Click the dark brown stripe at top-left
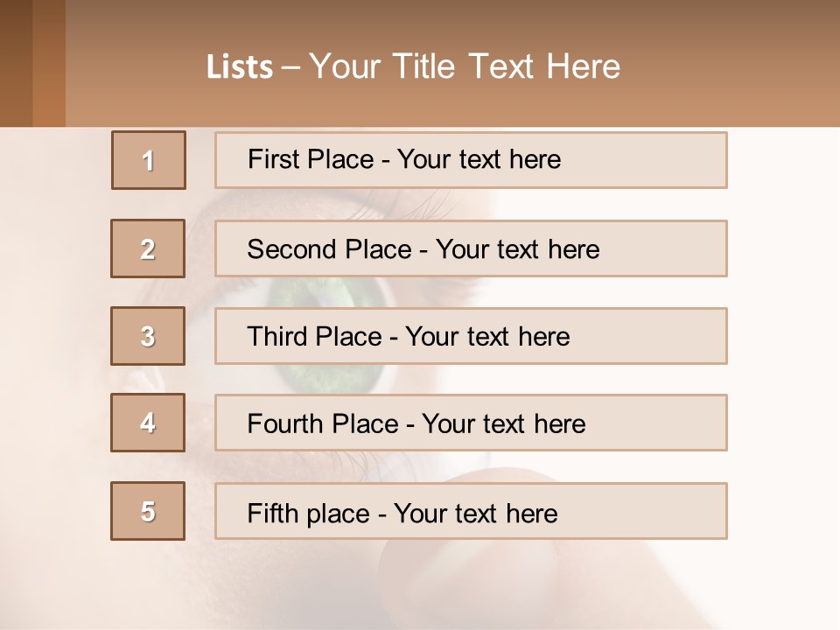840x630 pixels. [x=16, y=63]
